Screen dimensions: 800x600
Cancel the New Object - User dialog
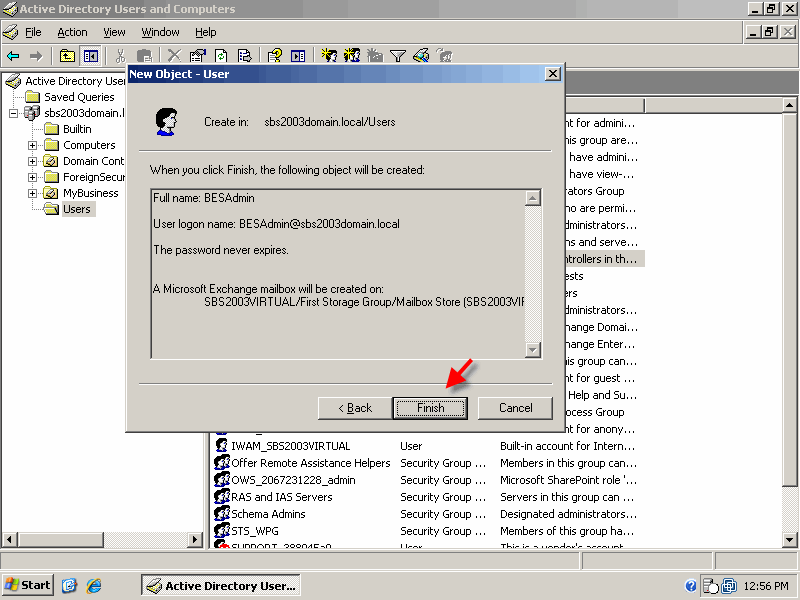tap(515, 408)
